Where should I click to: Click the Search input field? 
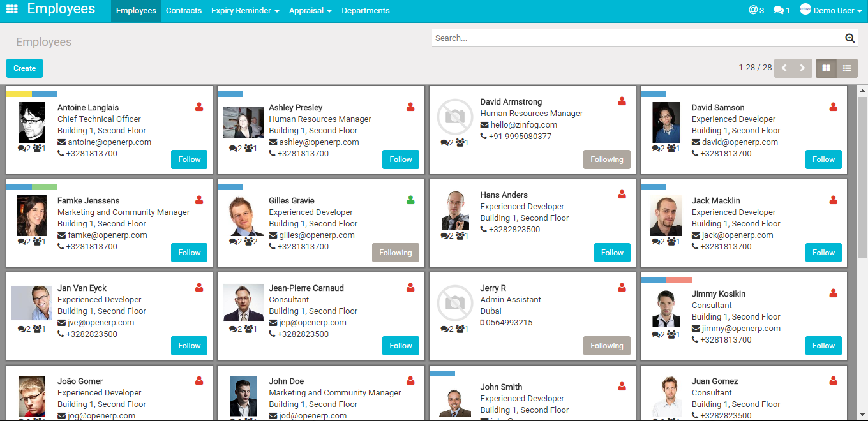[x=635, y=38]
